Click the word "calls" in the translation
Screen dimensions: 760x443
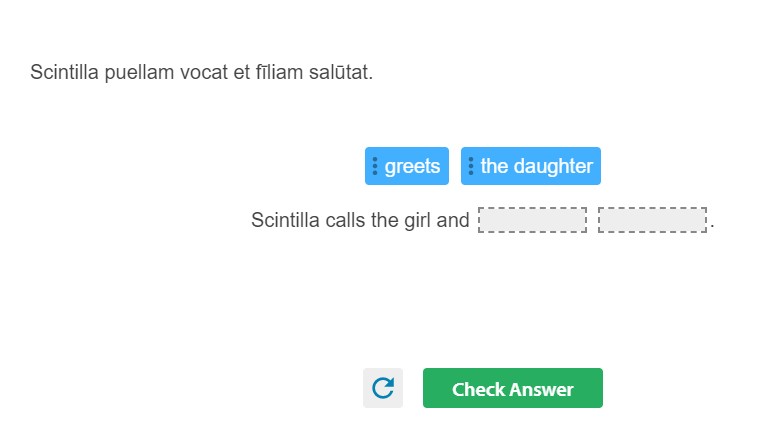(346, 220)
